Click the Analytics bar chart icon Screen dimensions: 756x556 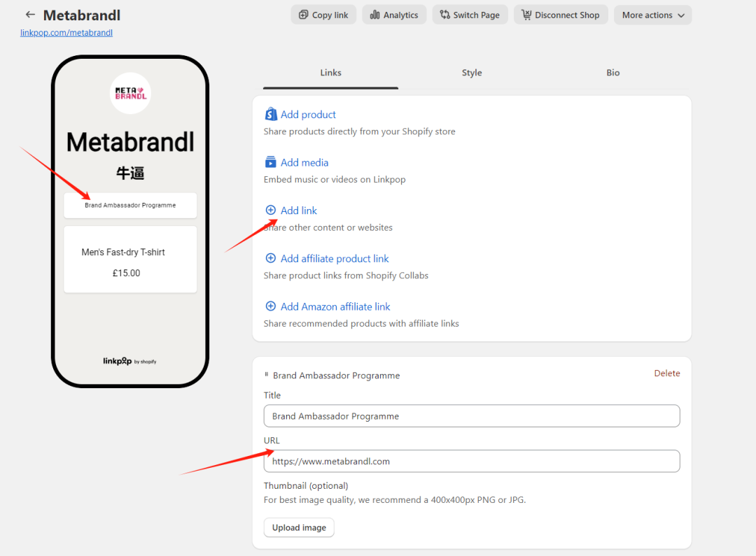pyautogui.click(x=374, y=15)
